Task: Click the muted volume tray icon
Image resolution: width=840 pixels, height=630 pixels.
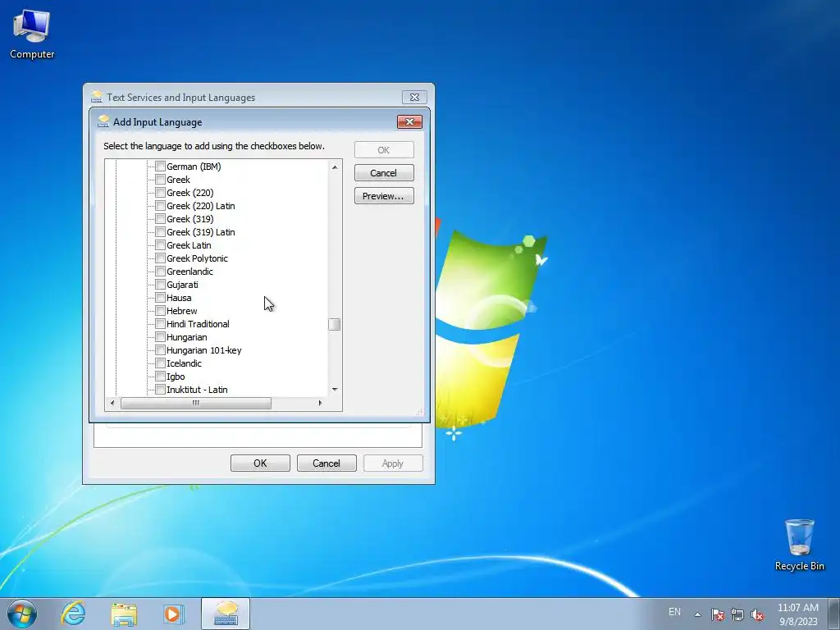Action: click(757, 614)
